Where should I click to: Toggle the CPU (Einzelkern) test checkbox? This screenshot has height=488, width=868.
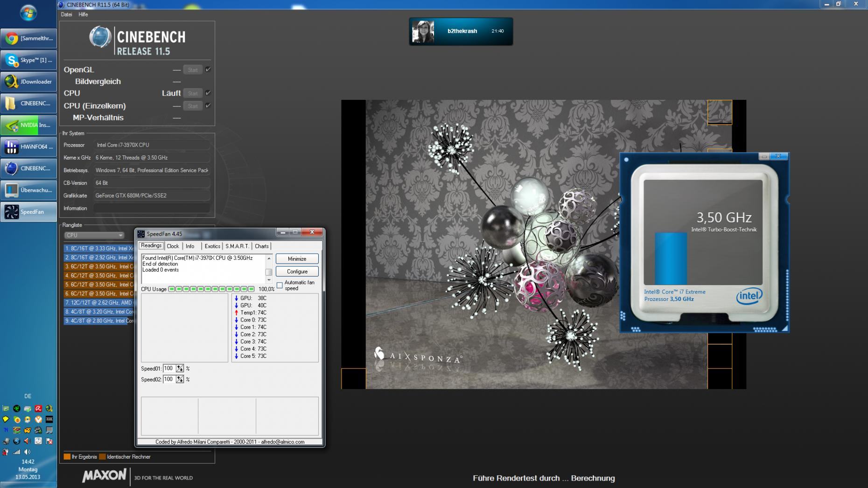[x=208, y=105]
